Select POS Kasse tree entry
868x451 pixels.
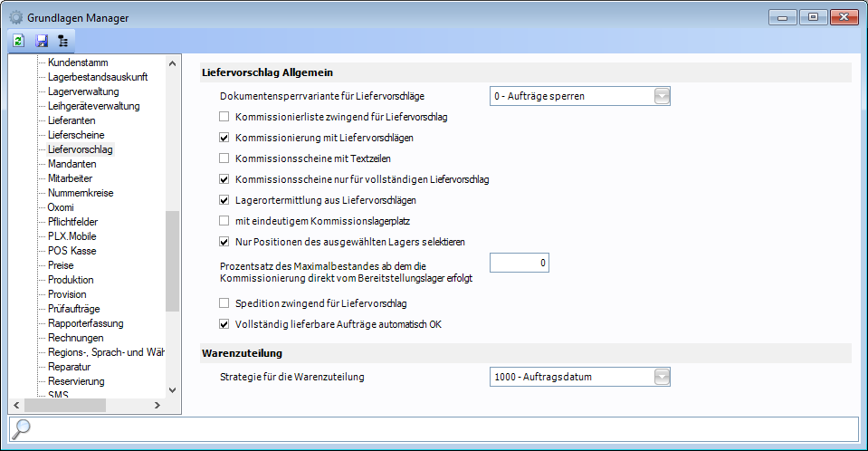pos(72,251)
